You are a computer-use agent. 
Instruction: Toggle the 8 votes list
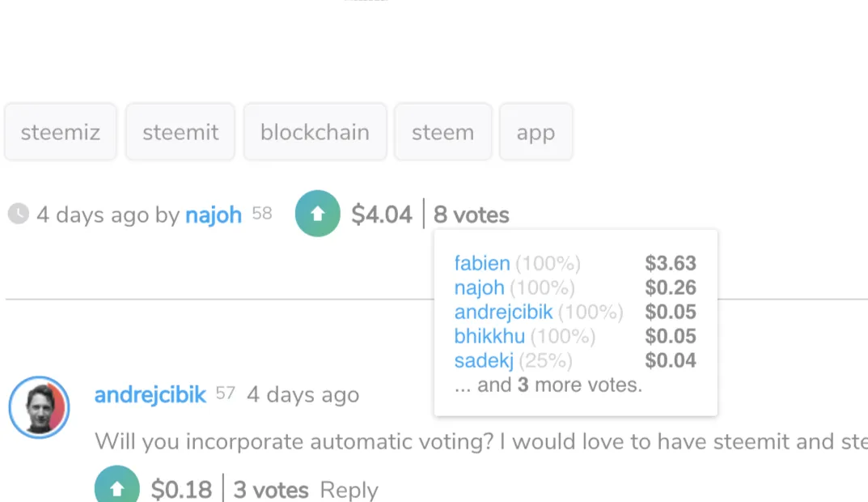click(x=471, y=215)
